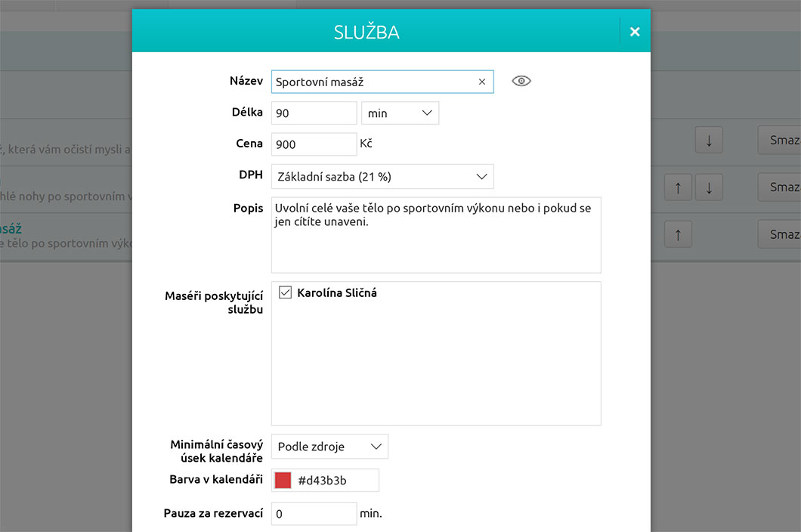The image size is (801, 532).
Task: Click the red calendar color swatch
Action: (283, 481)
